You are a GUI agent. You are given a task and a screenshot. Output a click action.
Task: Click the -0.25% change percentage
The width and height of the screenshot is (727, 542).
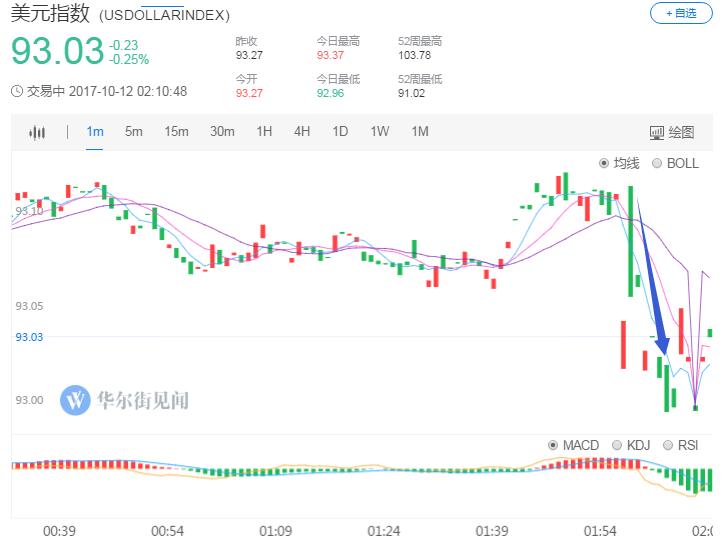pyautogui.click(x=129, y=59)
